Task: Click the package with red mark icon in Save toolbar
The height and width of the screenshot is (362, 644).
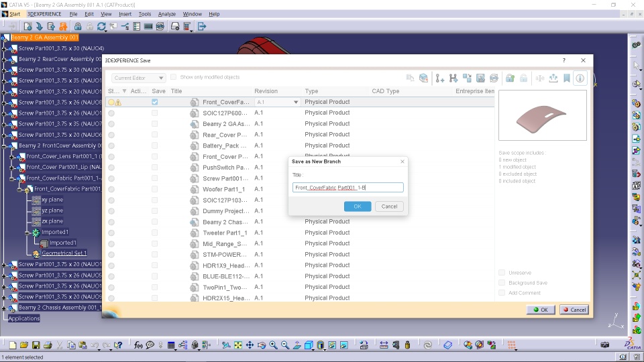Action: pos(423,78)
